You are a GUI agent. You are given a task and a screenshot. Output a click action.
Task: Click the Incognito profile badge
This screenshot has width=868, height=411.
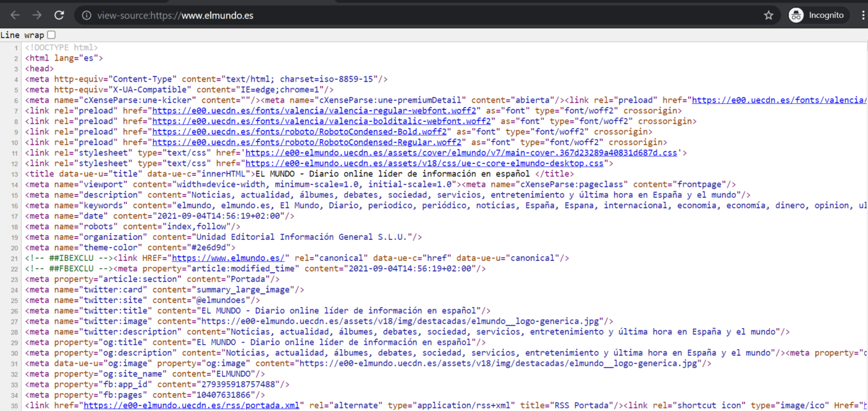click(818, 15)
